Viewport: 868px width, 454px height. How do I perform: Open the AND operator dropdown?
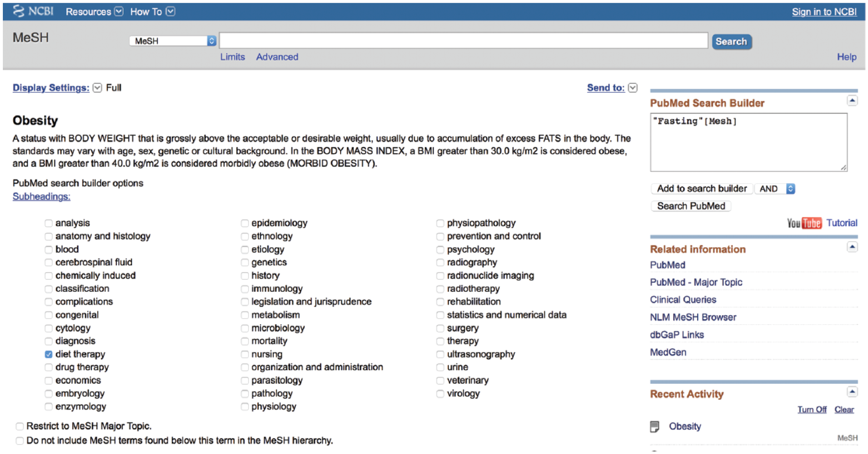click(775, 189)
